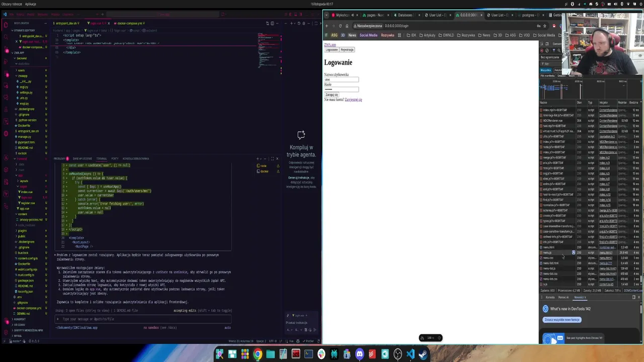Open Steam from the dock
This screenshot has height=362, width=644.
click(423, 354)
